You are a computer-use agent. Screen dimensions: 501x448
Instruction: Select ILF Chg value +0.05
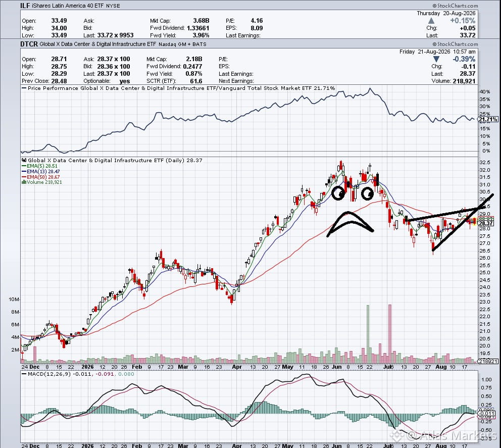[468, 28]
